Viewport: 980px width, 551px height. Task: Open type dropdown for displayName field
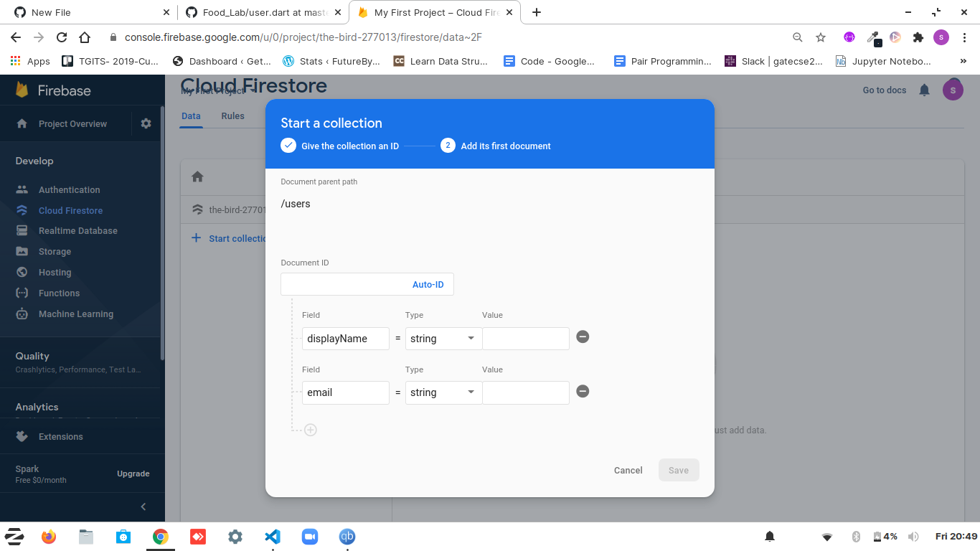pyautogui.click(x=443, y=339)
